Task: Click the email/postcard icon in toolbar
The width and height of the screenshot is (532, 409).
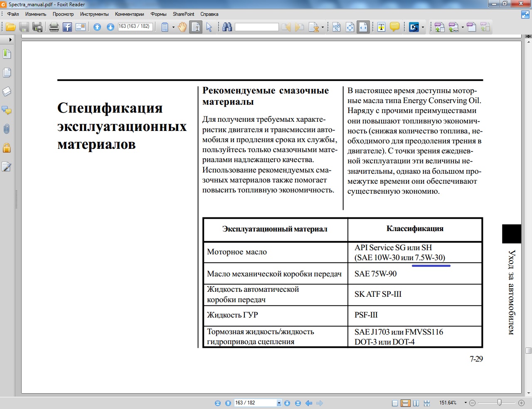Action: click(x=81, y=27)
